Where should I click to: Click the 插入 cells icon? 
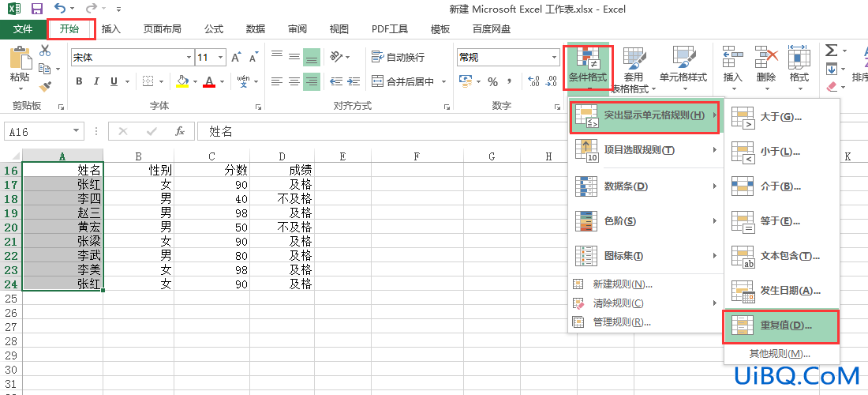[733, 57]
